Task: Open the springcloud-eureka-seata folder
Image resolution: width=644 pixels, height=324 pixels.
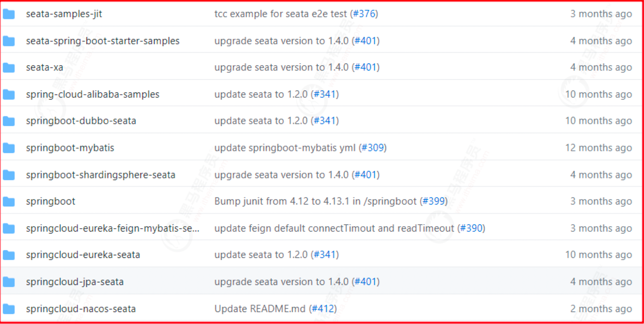Action: [x=83, y=255]
